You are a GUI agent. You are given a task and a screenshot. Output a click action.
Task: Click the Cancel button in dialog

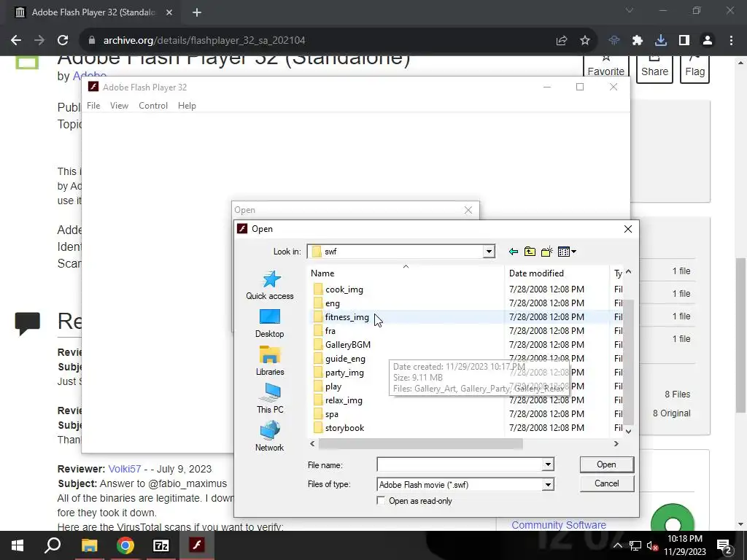pyautogui.click(x=606, y=483)
